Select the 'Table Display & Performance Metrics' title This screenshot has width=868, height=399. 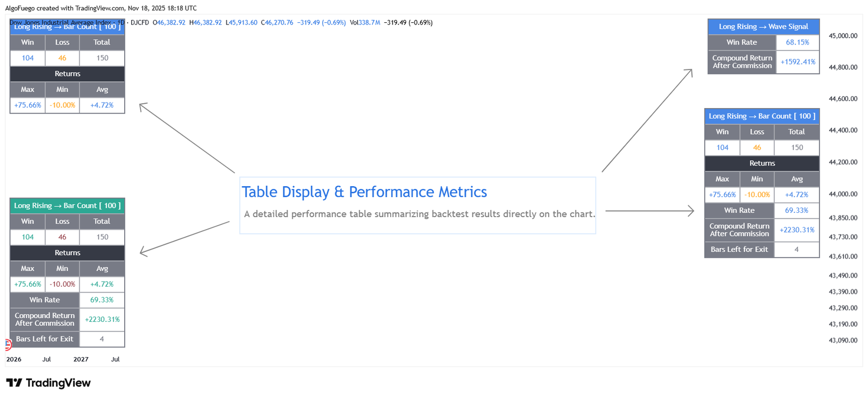[364, 192]
